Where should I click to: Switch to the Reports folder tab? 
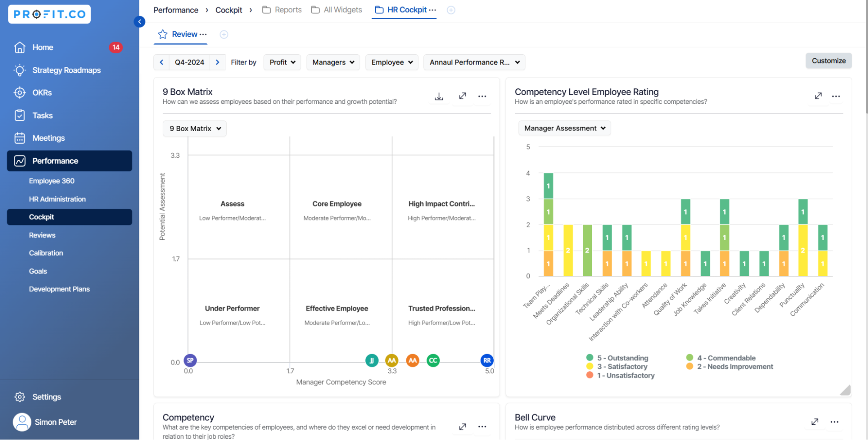click(282, 10)
